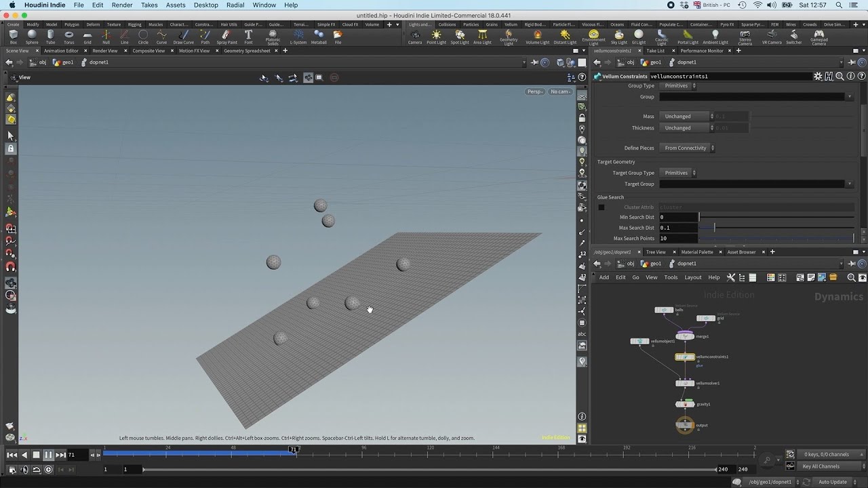
Task: Click the parameter search magnifier icon
Action: pyautogui.click(x=840, y=77)
